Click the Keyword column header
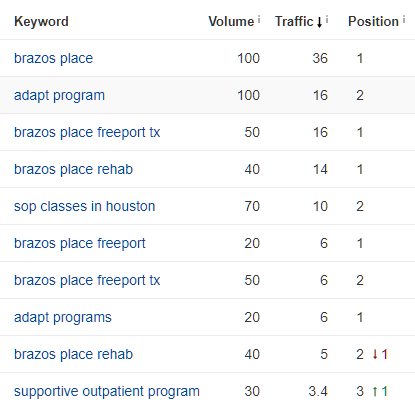 click(41, 22)
